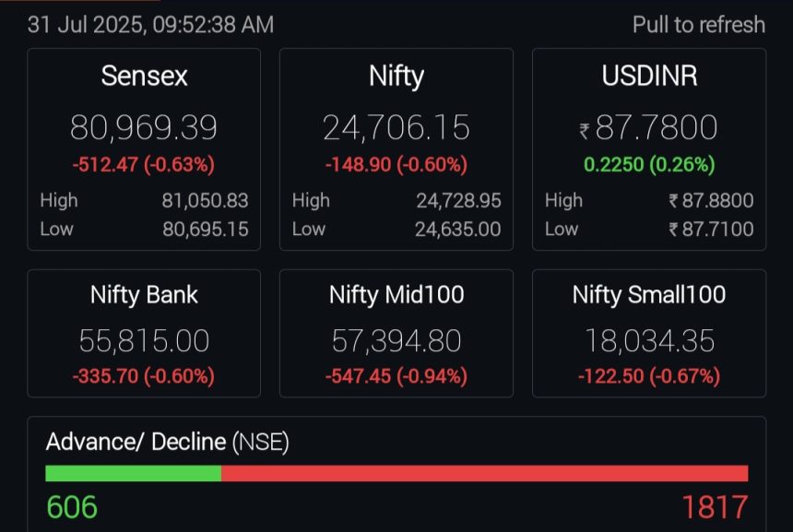This screenshot has height=532, width=793.
Task: Tap the USDINR gain 0.2250 (0.26%)
Action: click(649, 165)
